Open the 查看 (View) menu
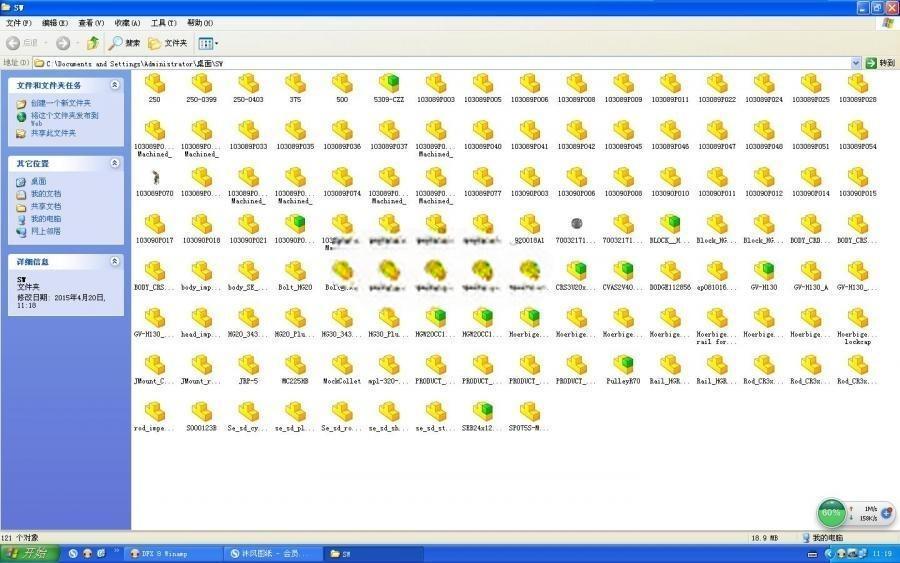The image size is (900, 563). pyautogui.click(x=91, y=23)
